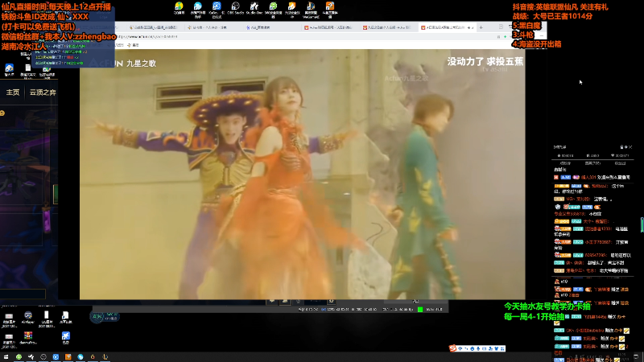Click the orange AcFun icon in the taskbar
This screenshot has height=362, width=644.
pos(68,357)
